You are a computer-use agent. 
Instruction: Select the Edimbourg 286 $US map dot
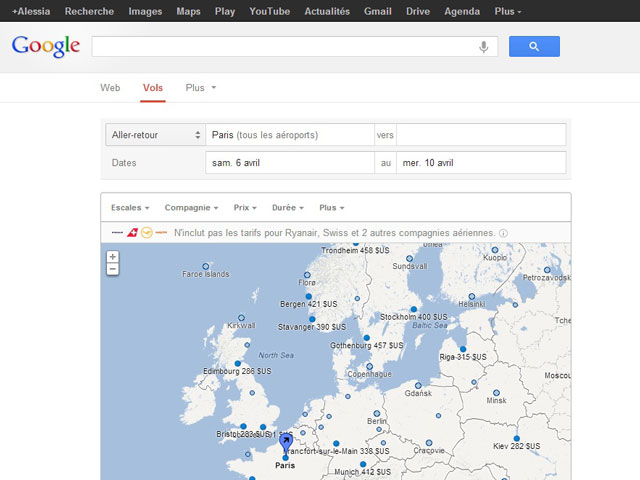(238, 364)
